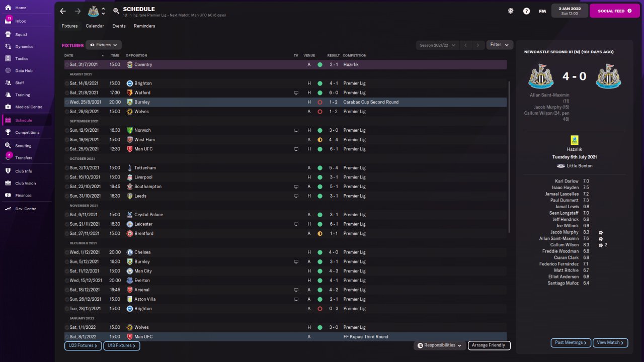Open Past Meetings
The width and height of the screenshot is (644, 362).
(x=571, y=343)
